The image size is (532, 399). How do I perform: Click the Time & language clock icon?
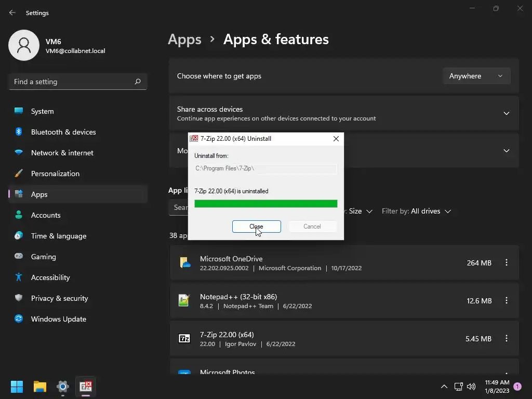pos(19,235)
